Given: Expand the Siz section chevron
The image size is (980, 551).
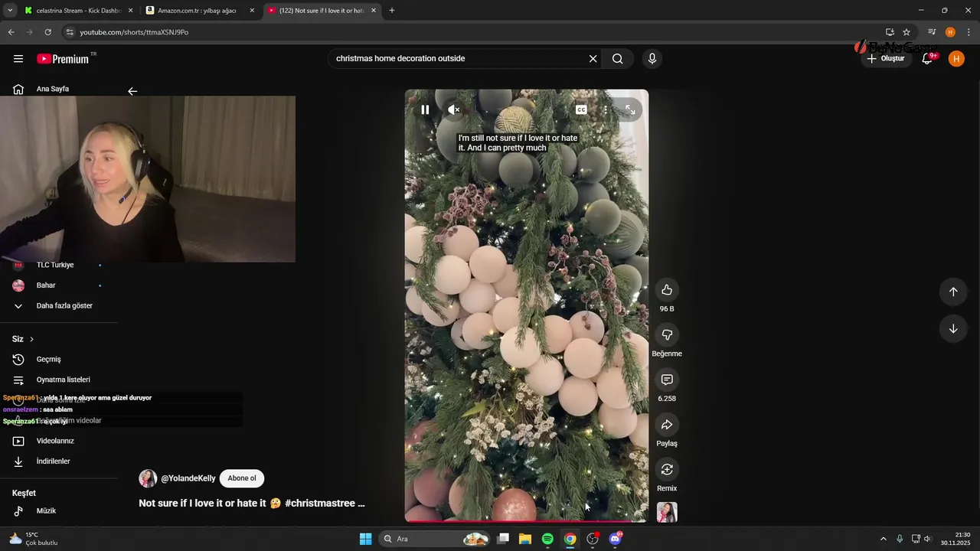Looking at the screenshot, I should tap(31, 339).
